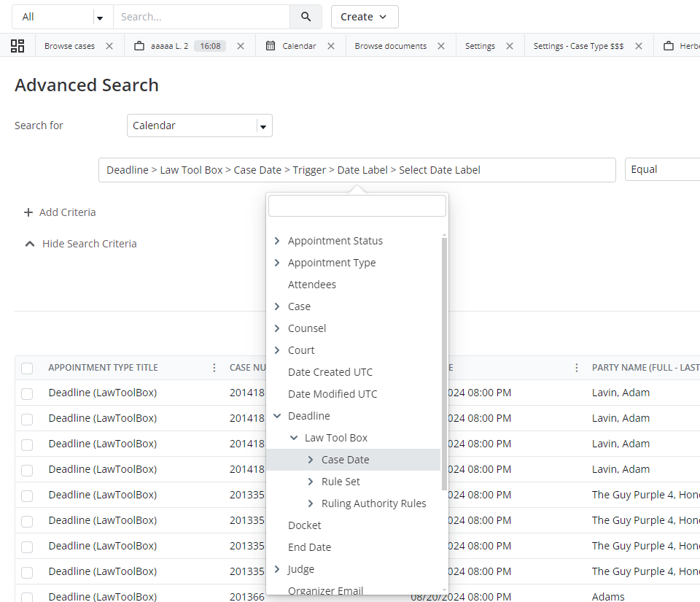Close the Browse cases tab
This screenshot has height=602, width=700.
pos(109,46)
